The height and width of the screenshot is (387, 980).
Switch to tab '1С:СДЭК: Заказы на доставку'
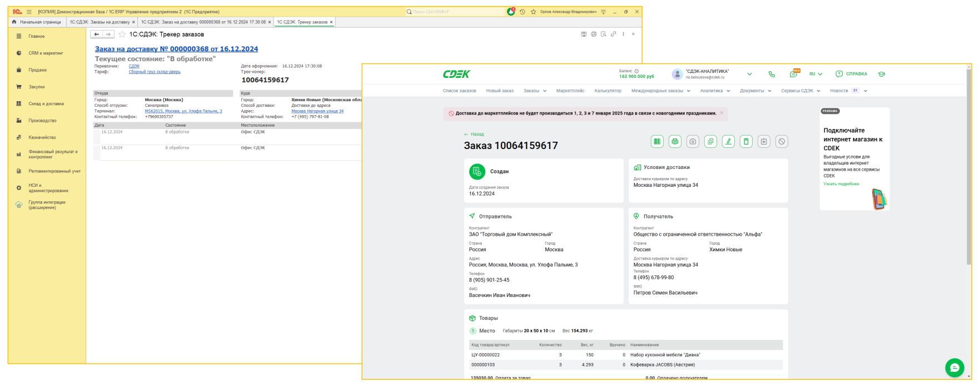100,22
